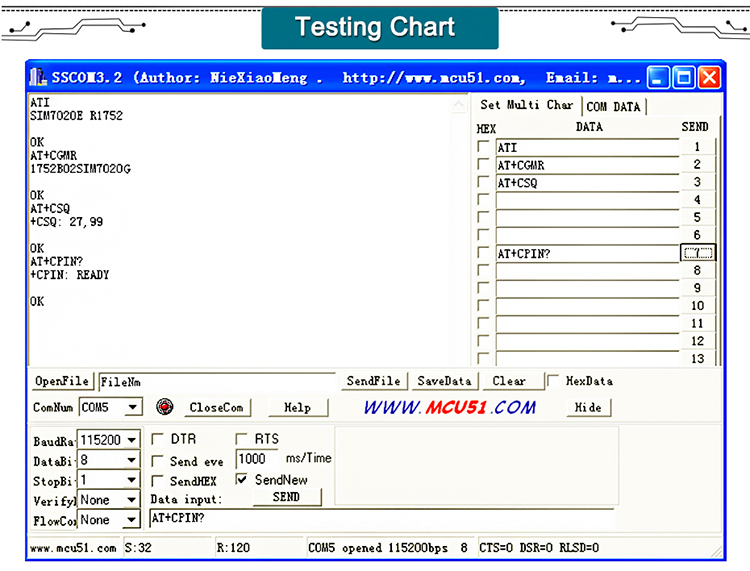
Task: Click the red COM port status indicator
Action: (x=165, y=407)
